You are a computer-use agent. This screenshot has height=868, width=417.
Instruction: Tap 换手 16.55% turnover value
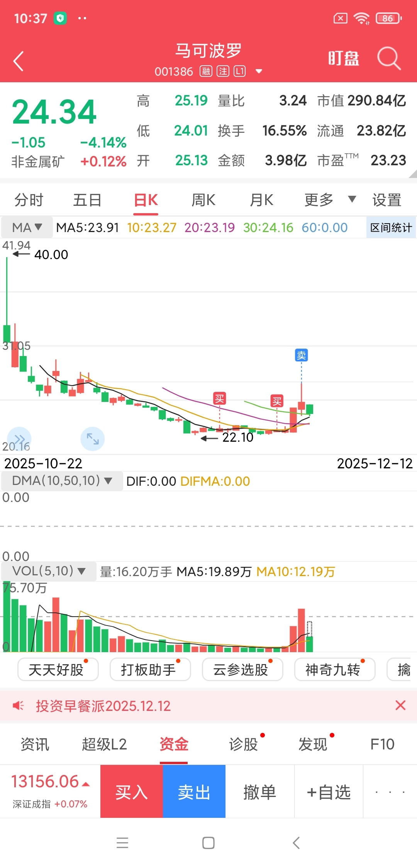(x=262, y=131)
